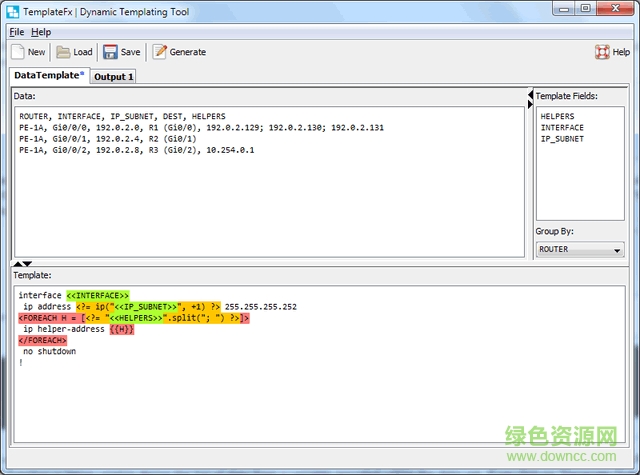Viewport: 640px width, 475px height.
Task: Click the {{H}} variable in template
Action: pos(122,329)
